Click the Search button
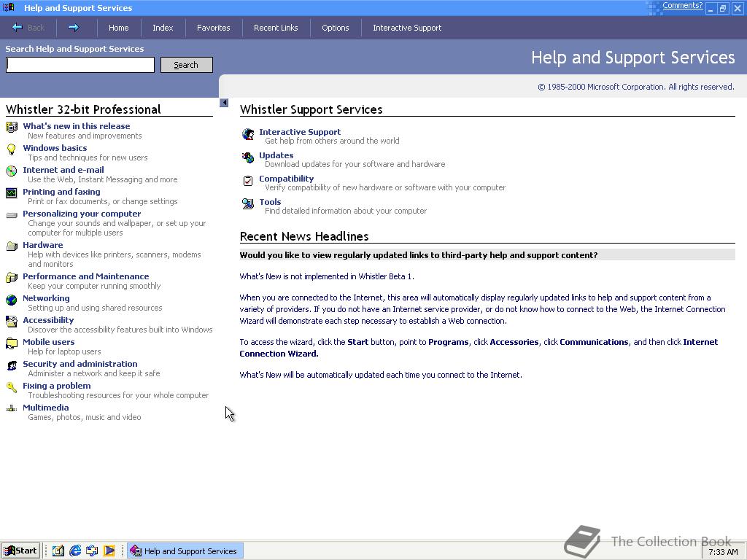This screenshot has height=560, width=747. (186, 65)
